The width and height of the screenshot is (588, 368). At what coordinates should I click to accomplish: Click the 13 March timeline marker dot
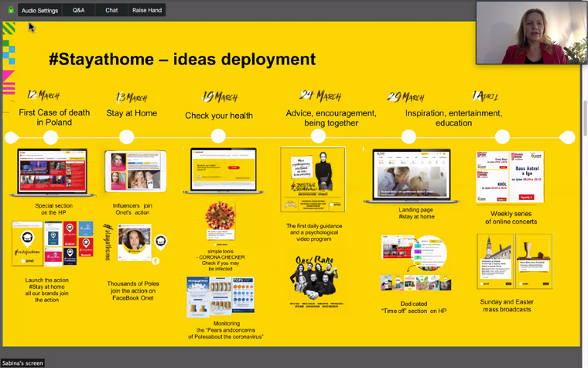127,137
